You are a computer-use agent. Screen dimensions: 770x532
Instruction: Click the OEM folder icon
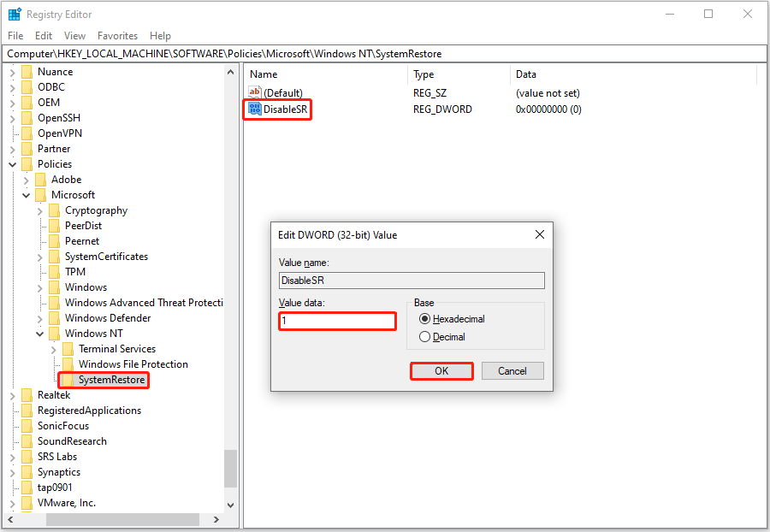(x=27, y=103)
